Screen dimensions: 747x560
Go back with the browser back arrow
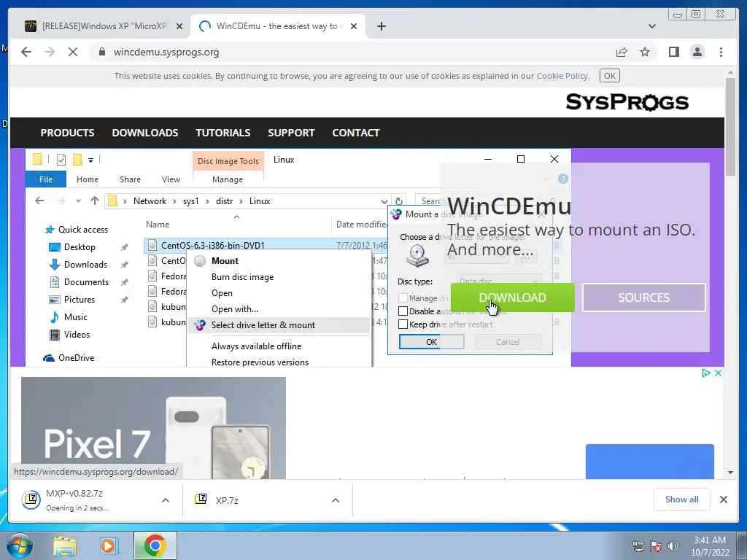[26, 52]
